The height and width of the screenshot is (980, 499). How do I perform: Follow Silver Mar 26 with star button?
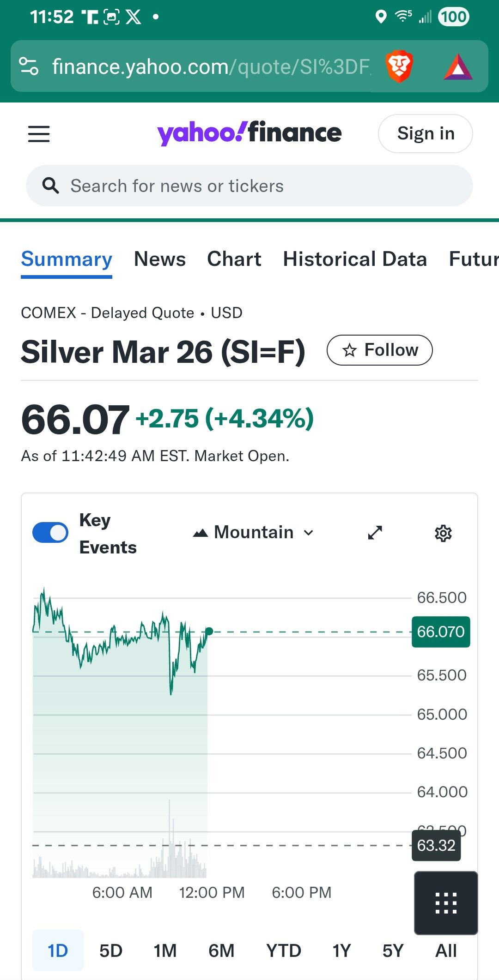tap(379, 350)
